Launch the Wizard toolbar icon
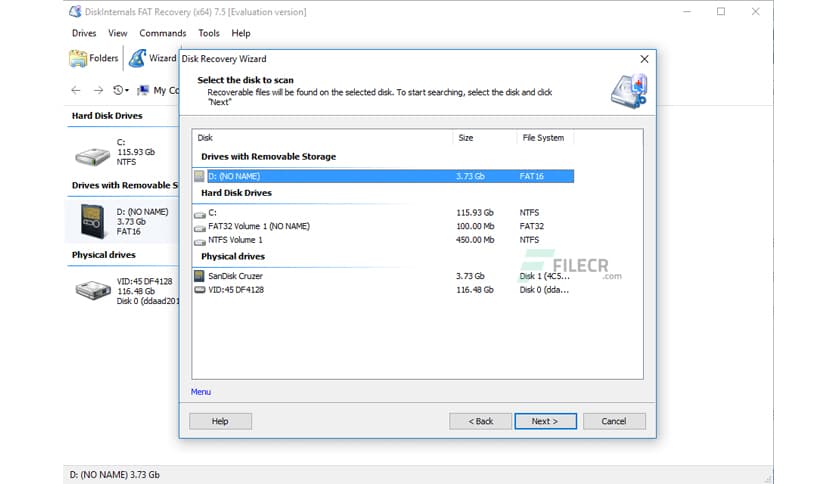The height and width of the screenshot is (484, 836). pyautogui.click(x=137, y=58)
